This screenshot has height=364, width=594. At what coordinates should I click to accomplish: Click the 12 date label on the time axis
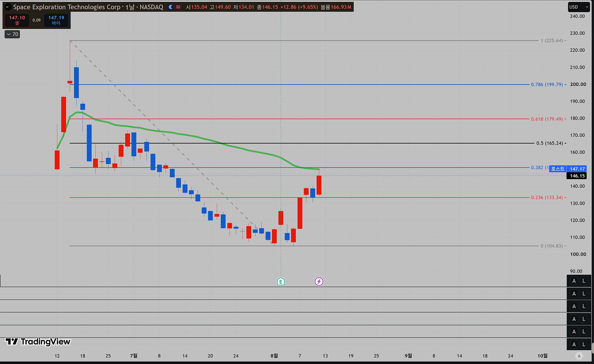[x=57, y=356]
